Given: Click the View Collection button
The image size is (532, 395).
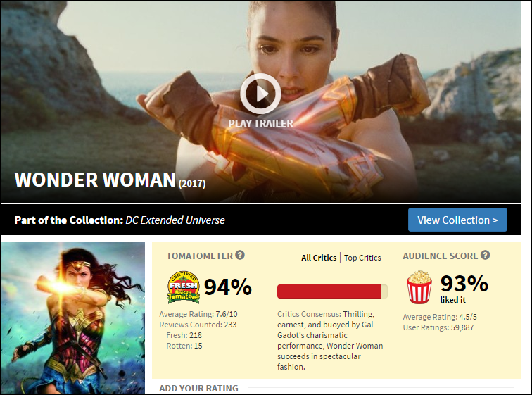Looking at the screenshot, I should tap(457, 220).
